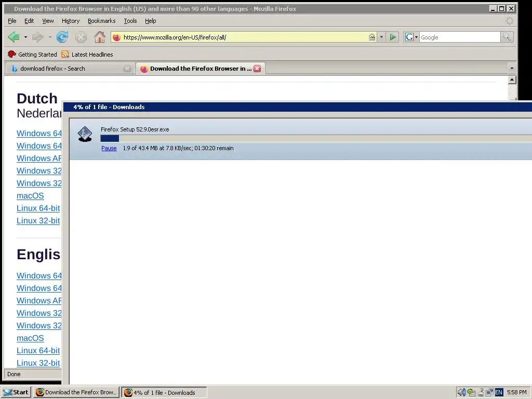This screenshot has height=399, width=532.
Task: Close the Download the Firefox Browser tab
Action: [258, 69]
